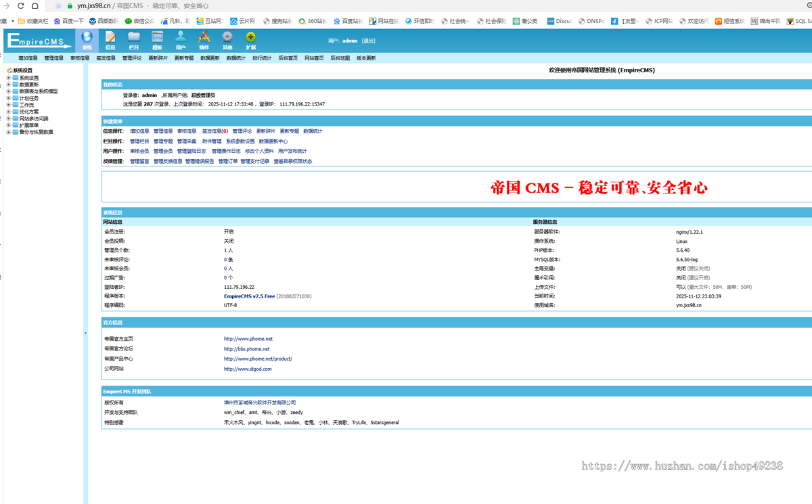Open the 模板 (Templates) window icon
This screenshot has height=504, width=812.
[x=157, y=37]
